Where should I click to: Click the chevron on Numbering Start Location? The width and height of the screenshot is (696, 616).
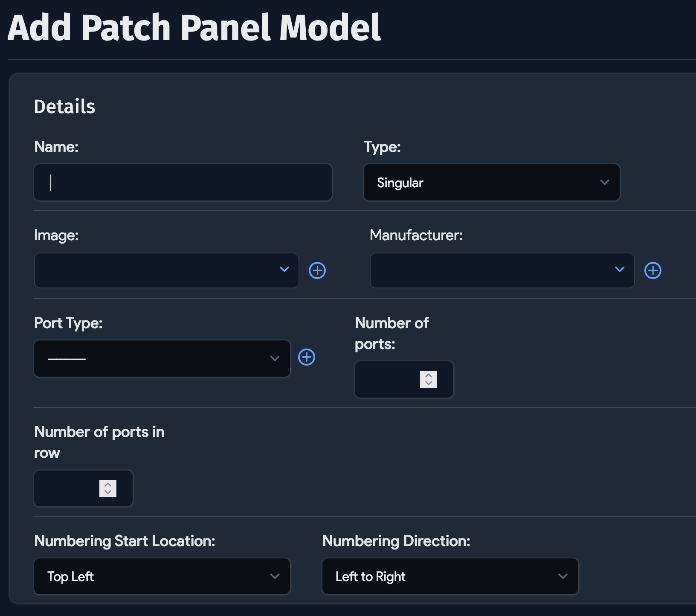275,576
